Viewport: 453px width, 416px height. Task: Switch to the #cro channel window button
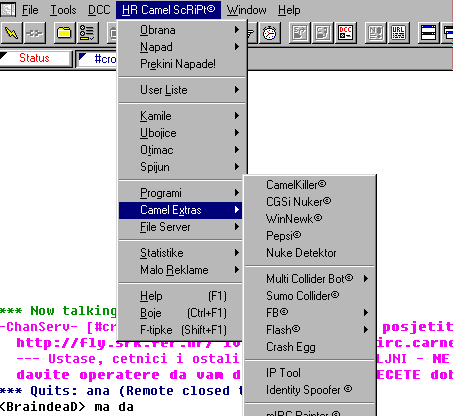pyautogui.click(x=97, y=59)
